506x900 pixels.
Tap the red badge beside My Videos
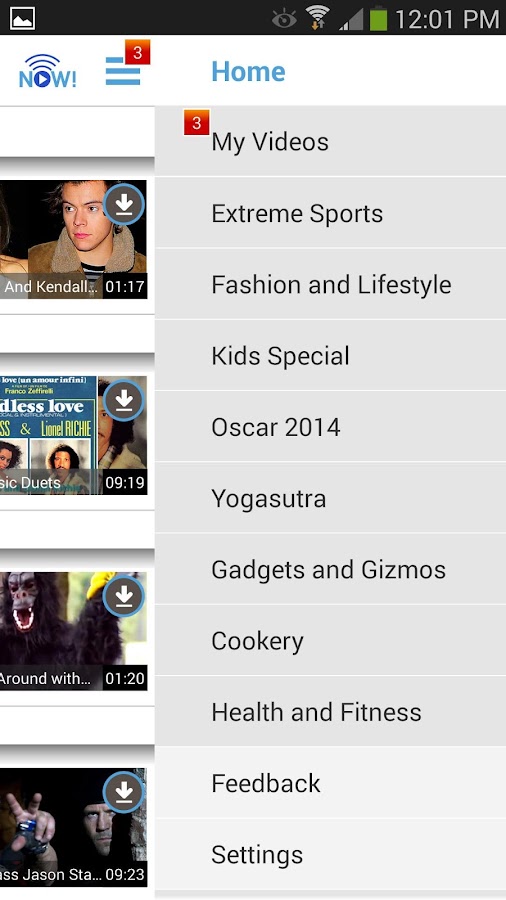196,122
